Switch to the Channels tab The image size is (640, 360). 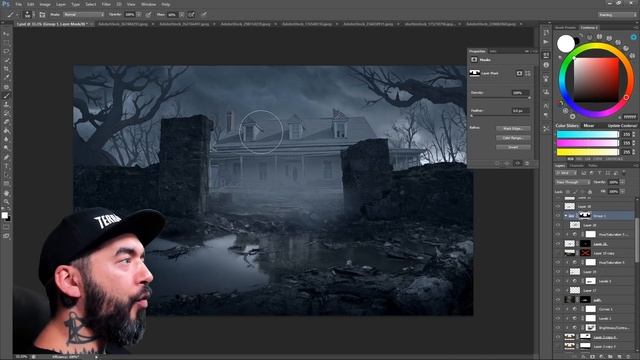click(576, 166)
